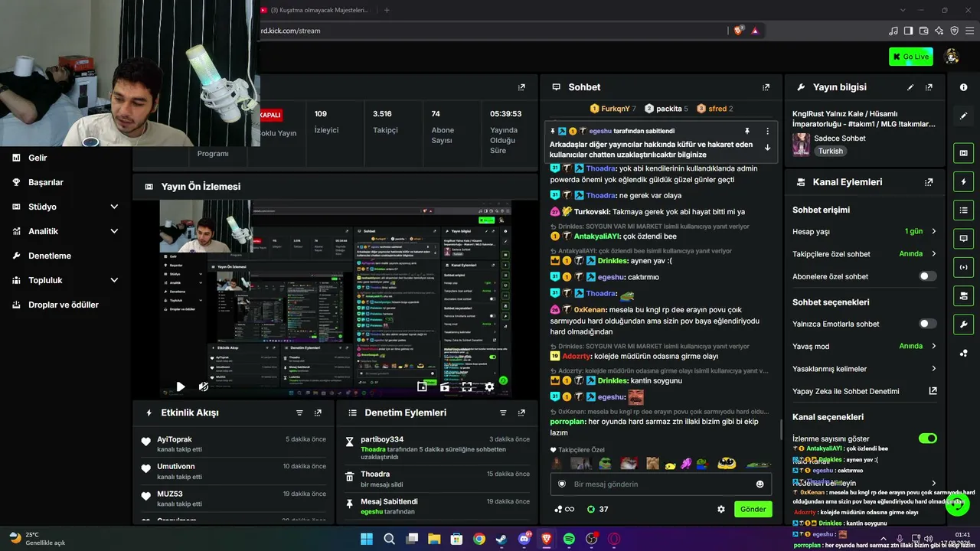This screenshot has height=551, width=980.
Task: Open the profile avatar next to Go Live
Action: pos(952,56)
